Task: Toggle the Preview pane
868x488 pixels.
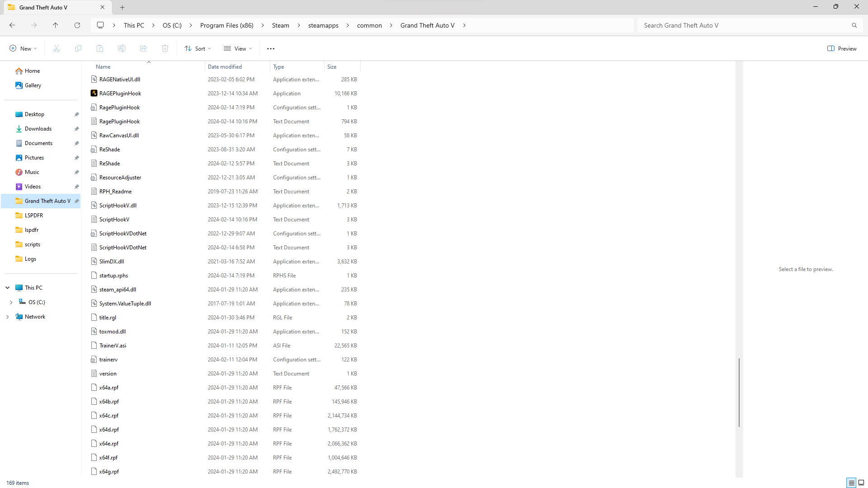Action: (x=842, y=48)
